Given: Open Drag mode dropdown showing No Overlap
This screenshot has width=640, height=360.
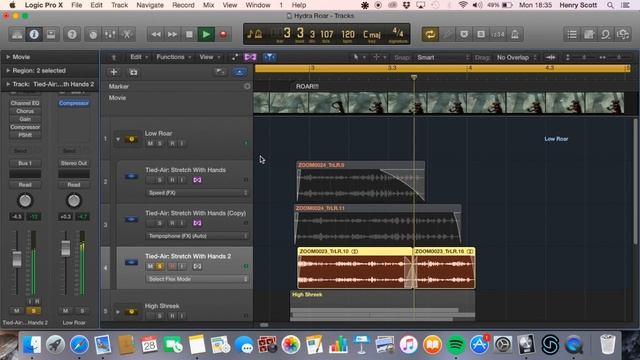Looking at the screenshot, I should [x=516, y=58].
